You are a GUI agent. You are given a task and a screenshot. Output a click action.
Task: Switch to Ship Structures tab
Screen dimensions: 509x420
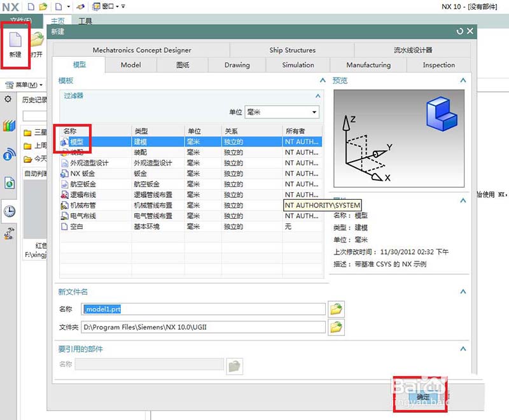(292, 50)
